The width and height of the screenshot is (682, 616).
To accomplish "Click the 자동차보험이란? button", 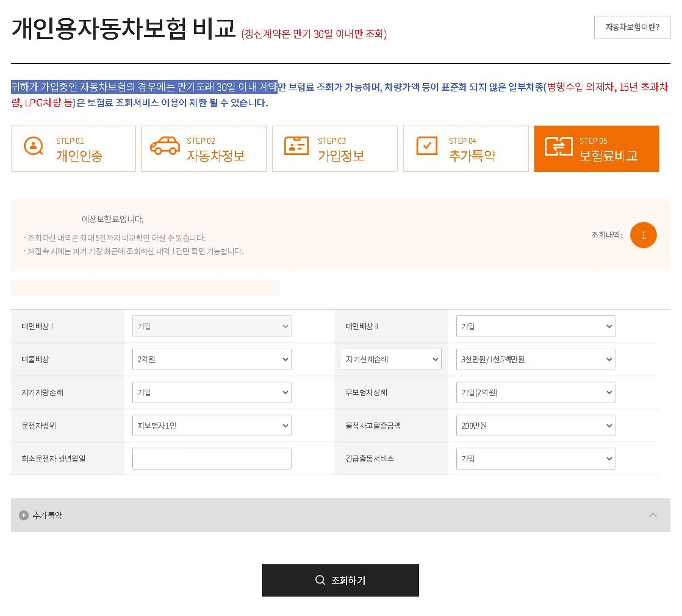I will pyautogui.click(x=632, y=27).
